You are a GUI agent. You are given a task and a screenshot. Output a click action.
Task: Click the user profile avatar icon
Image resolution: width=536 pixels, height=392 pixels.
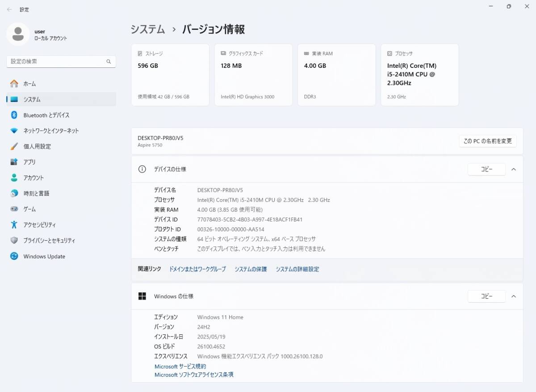tap(18, 34)
